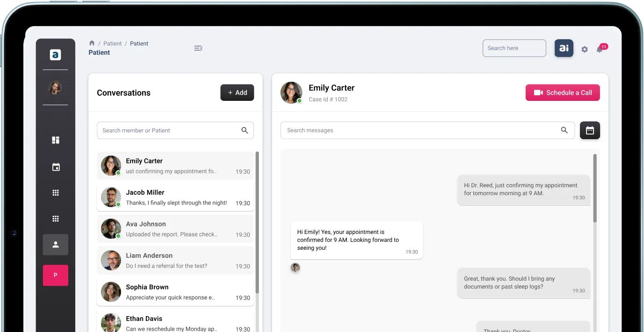Open Sophia Brown conversation
644x332 pixels.
pyautogui.click(x=175, y=292)
